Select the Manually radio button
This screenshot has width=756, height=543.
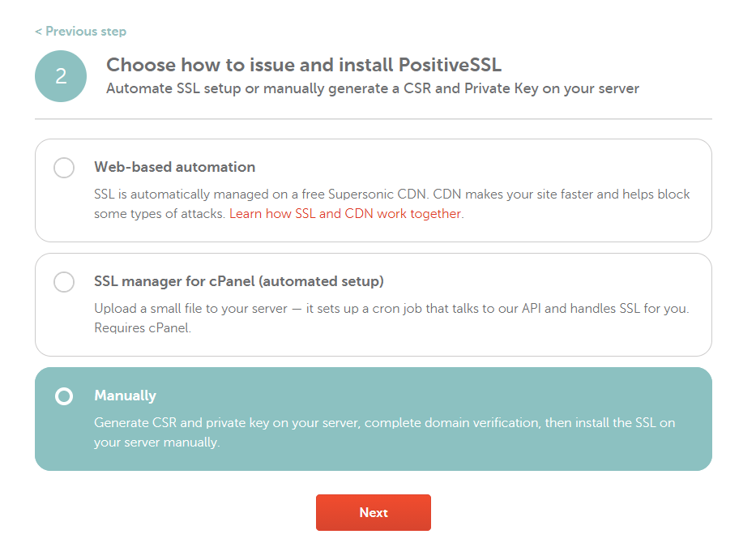(64, 396)
